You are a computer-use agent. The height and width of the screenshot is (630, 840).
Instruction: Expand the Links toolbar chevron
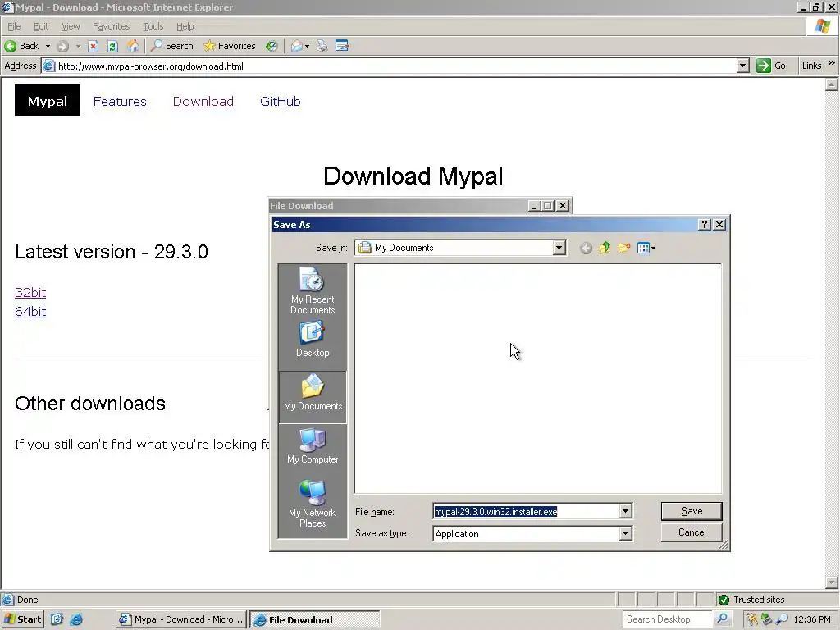[832, 63]
